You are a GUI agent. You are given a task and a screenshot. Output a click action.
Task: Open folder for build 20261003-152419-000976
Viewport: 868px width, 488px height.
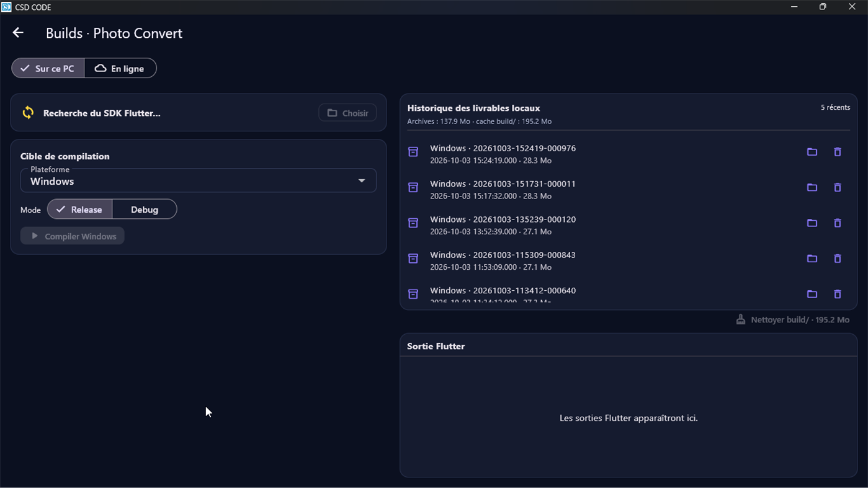pos(812,152)
